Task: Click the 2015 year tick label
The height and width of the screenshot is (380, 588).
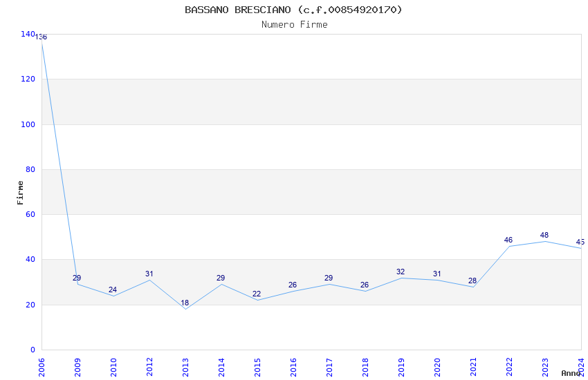Action: click(257, 367)
